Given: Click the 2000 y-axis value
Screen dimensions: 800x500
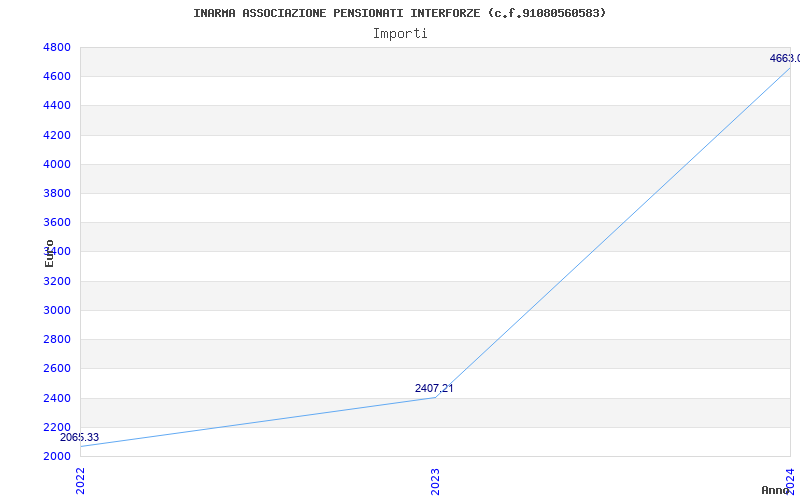Looking at the screenshot, I should coord(57,456).
